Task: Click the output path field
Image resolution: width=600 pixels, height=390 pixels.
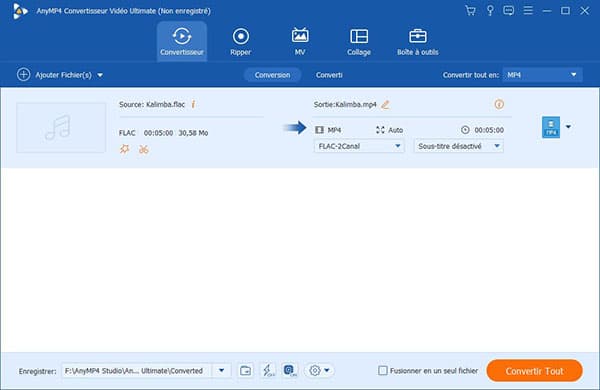Action: (x=137, y=370)
